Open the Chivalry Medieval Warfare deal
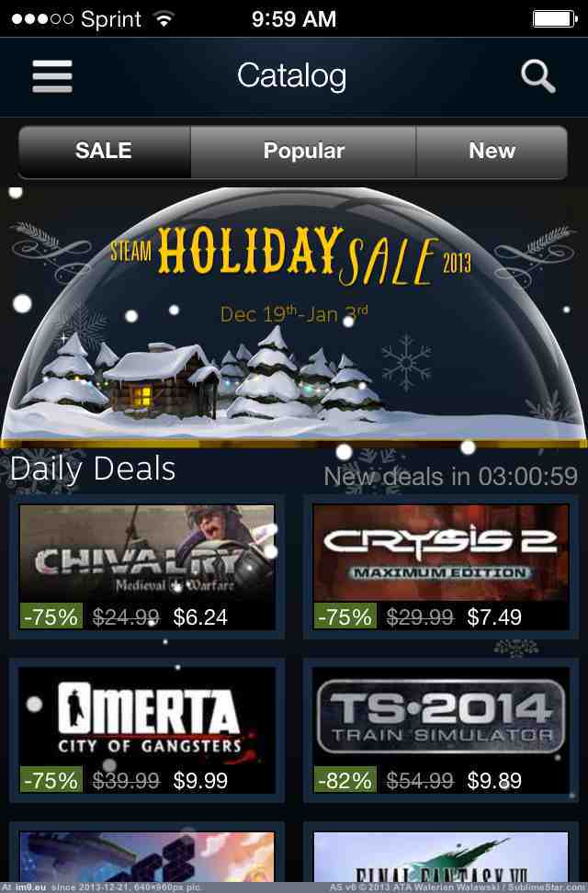The height and width of the screenshot is (893, 588). (x=147, y=567)
